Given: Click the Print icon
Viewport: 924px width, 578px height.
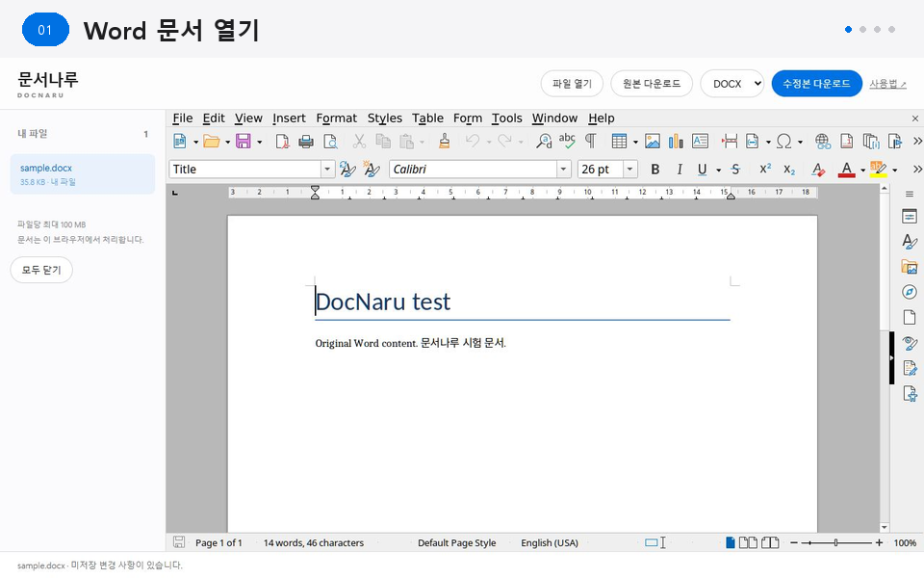Looking at the screenshot, I should point(306,141).
